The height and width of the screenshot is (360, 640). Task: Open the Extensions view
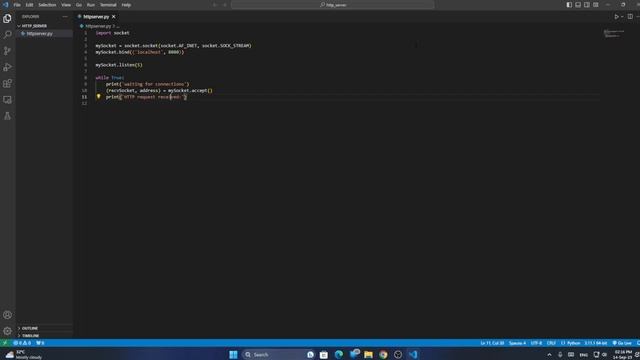pyautogui.click(x=7, y=84)
